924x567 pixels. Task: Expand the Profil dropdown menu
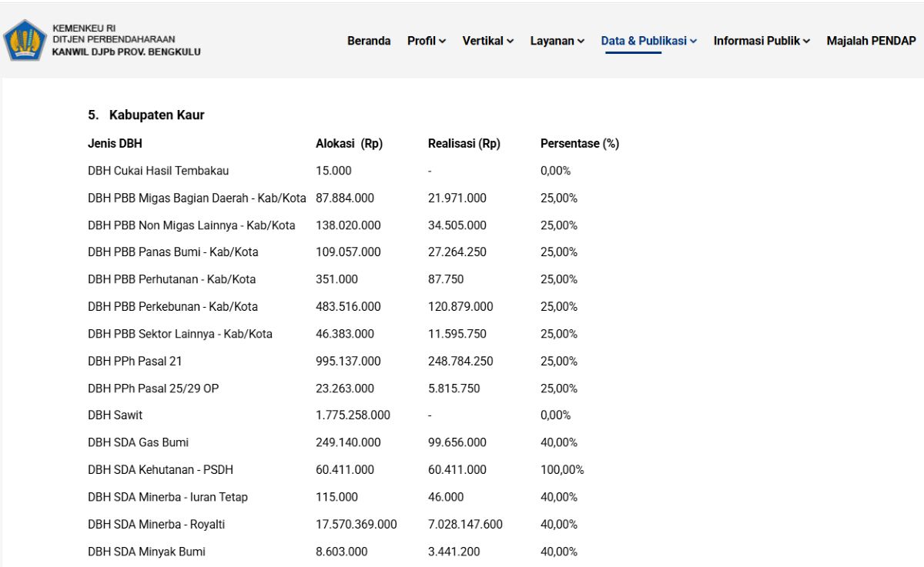(x=427, y=41)
